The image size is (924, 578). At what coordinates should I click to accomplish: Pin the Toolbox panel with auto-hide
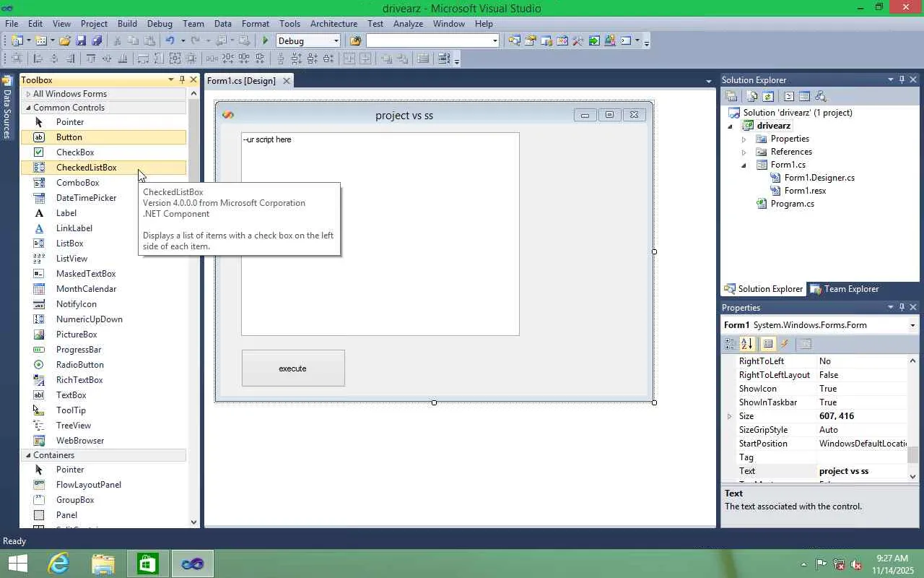(182, 79)
